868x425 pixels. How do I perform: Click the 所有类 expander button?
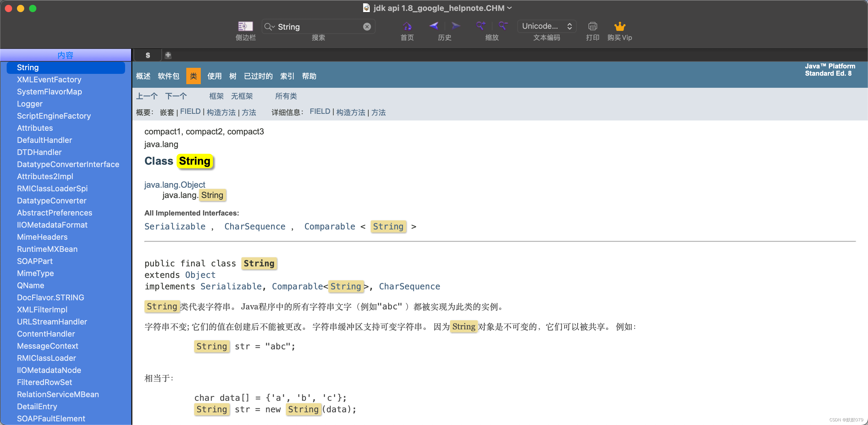click(x=286, y=96)
